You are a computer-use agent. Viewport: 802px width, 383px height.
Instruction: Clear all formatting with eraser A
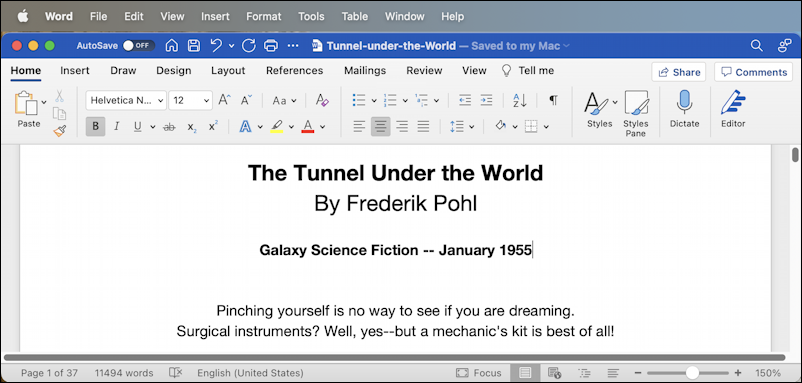click(322, 100)
